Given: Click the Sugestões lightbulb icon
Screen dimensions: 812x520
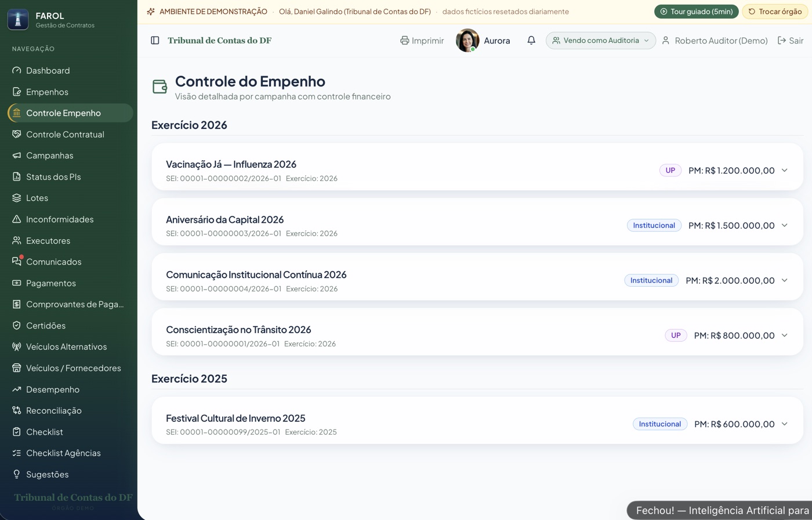Looking at the screenshot, I should [17, 474].
